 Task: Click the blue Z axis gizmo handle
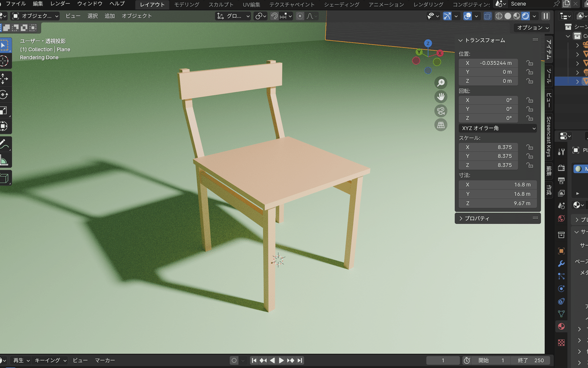pyautogui.click(x=428, y=43)
